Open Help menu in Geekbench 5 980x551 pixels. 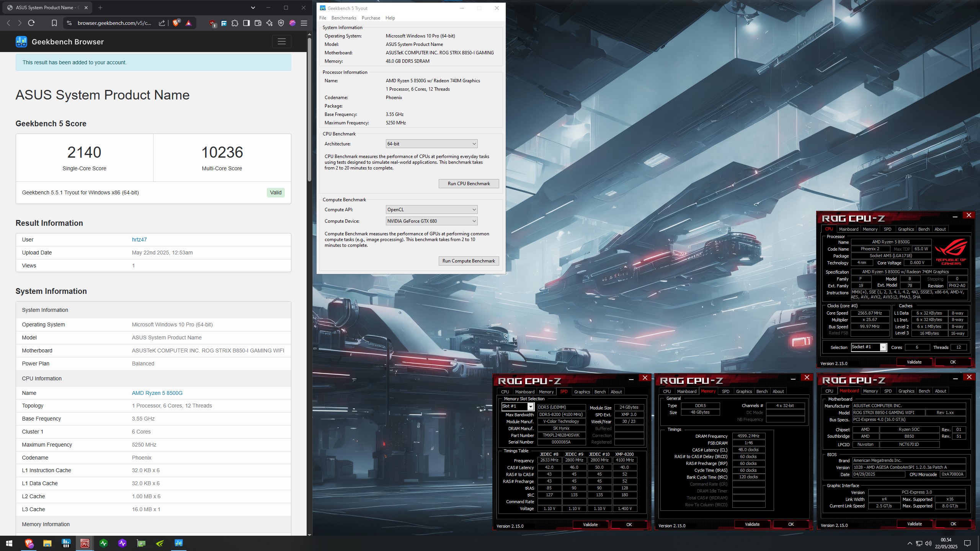(390, 18)
